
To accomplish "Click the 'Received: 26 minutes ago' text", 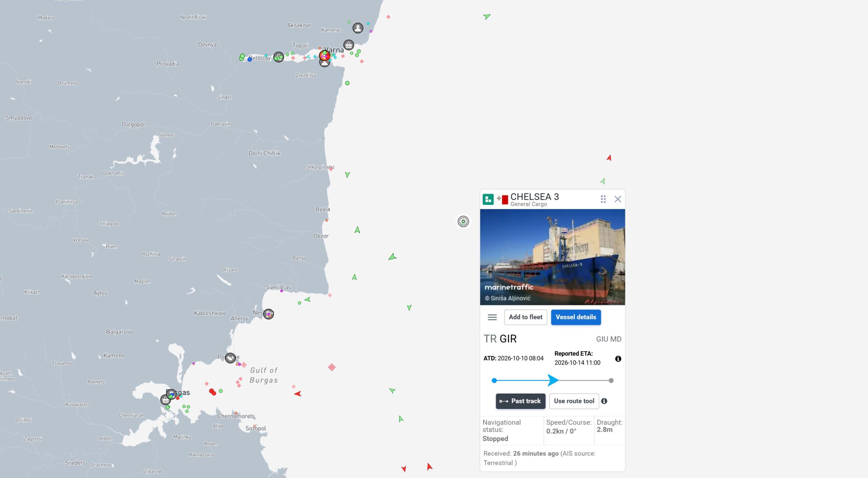I will (x=521, y=454).
